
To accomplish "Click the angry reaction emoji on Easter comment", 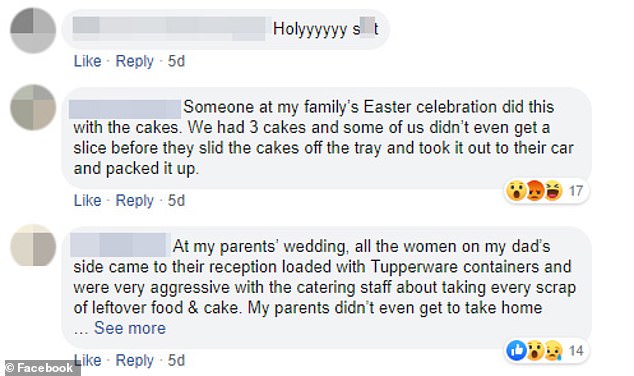I will click(x=535, y=190).
